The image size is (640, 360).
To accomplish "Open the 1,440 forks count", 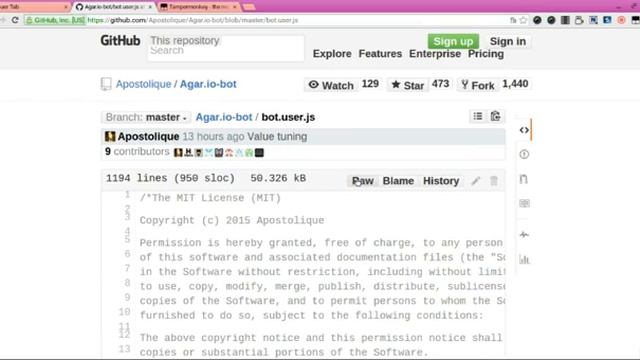I will click(515, 84).
